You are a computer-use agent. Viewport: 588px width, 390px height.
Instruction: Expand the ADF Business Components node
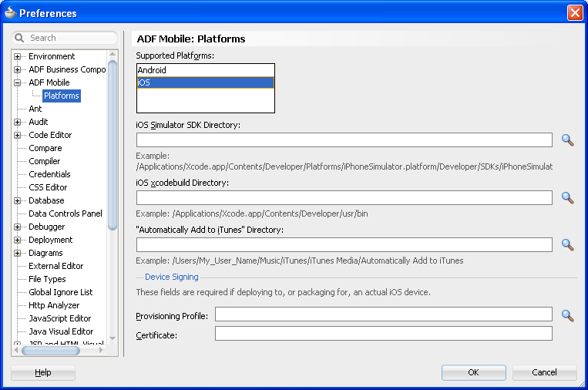(17, 69)
